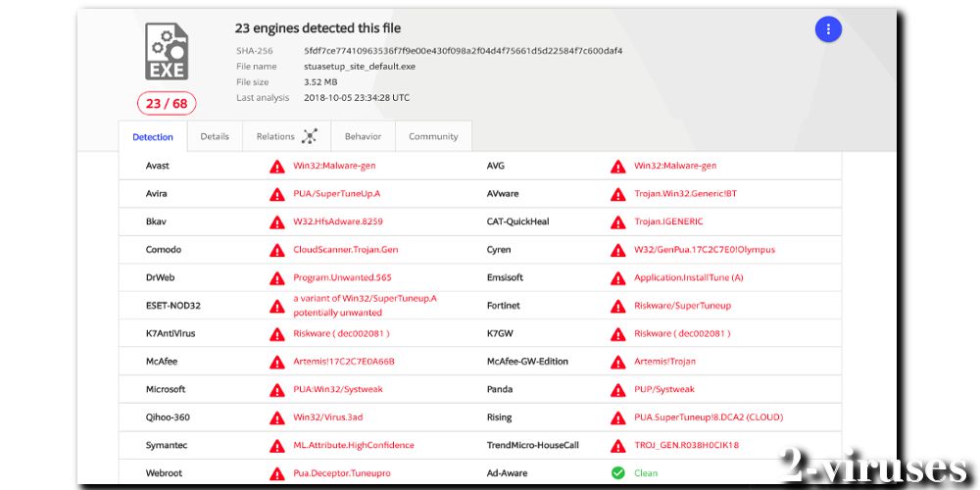980x490 pixels.
Task: Click the Qihoo-360 warning icon
Action: click(x=277, y=417)
